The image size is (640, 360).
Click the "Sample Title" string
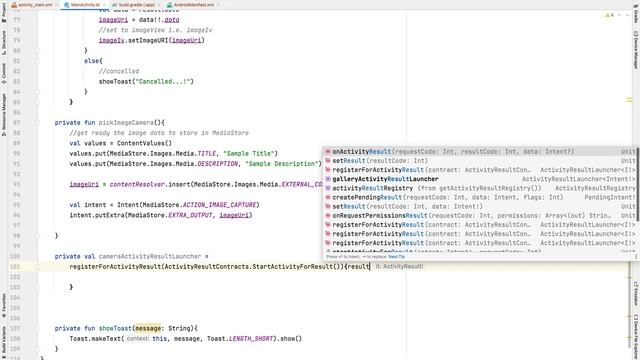(x=249, y=153)
